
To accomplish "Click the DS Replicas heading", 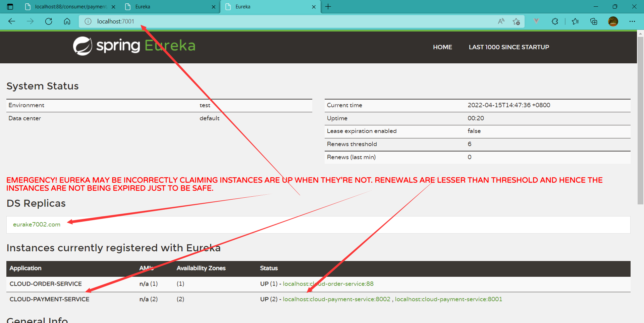I will [36, 203].
